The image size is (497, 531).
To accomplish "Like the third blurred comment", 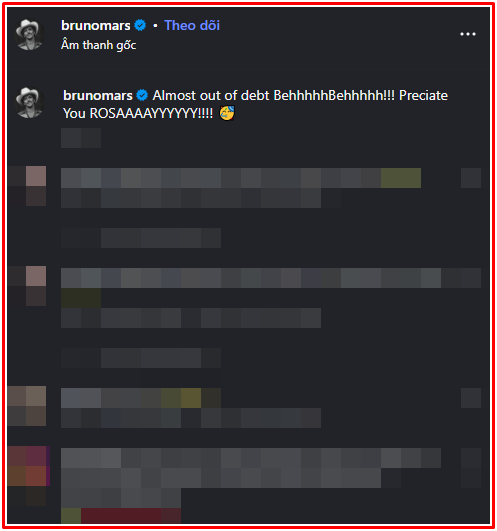I will [471, 398].
